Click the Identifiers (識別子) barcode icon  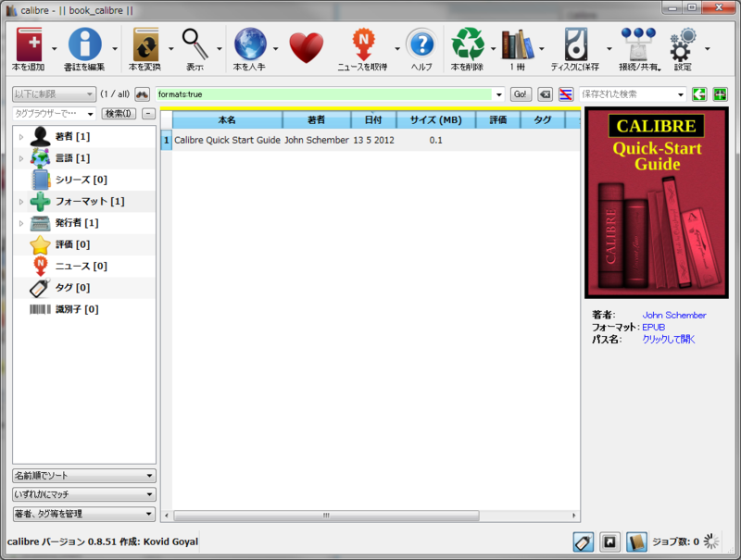click(40, 309)
